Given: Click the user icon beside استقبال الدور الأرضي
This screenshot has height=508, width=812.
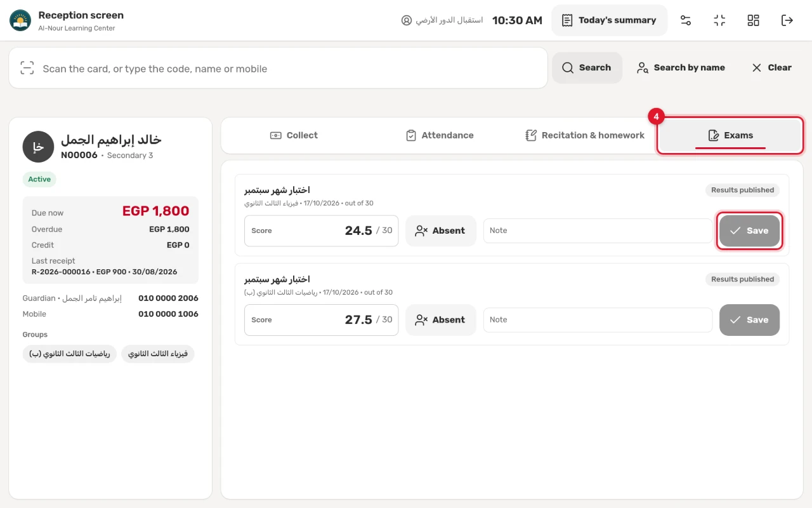Looking at the screenshot, I should [407, 20].
